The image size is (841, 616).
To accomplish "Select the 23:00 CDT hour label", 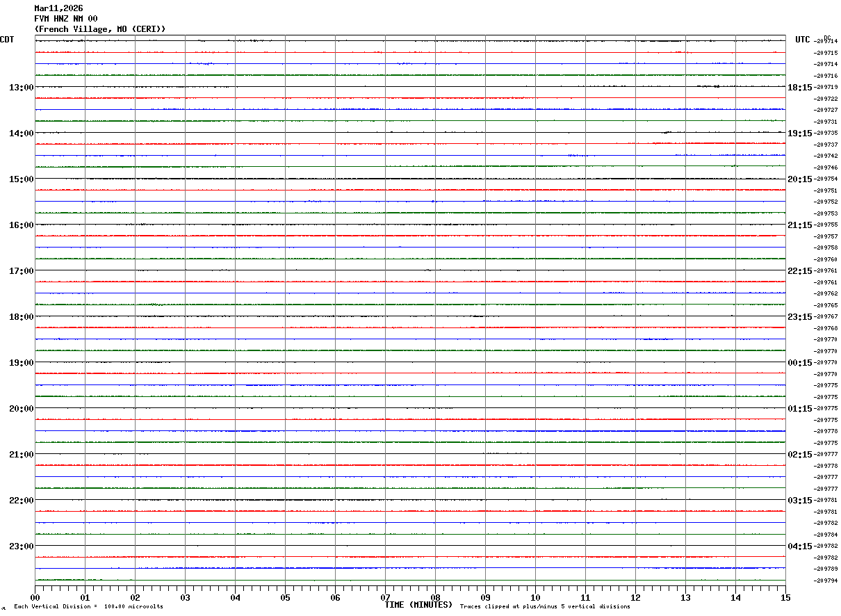I will (x=21, y=546).
